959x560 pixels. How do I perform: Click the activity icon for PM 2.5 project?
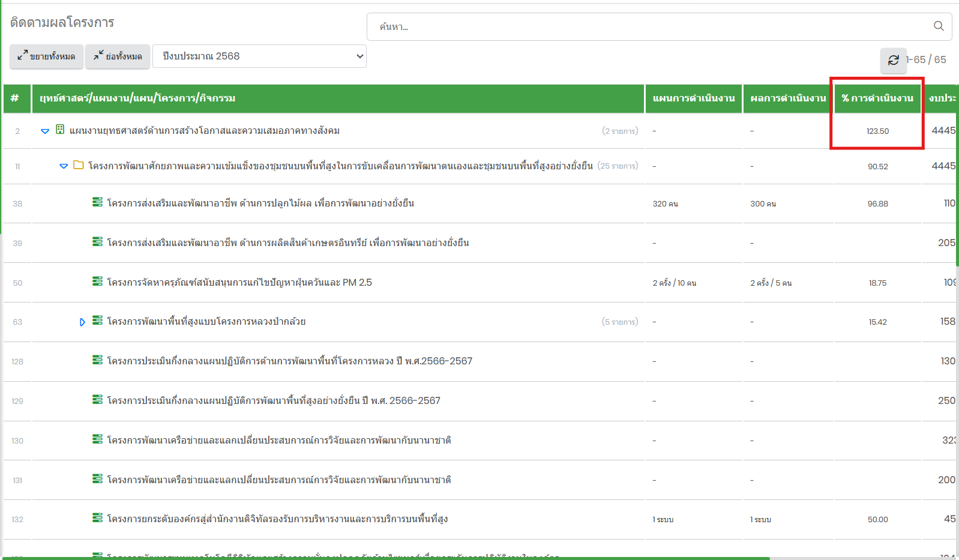97,282
